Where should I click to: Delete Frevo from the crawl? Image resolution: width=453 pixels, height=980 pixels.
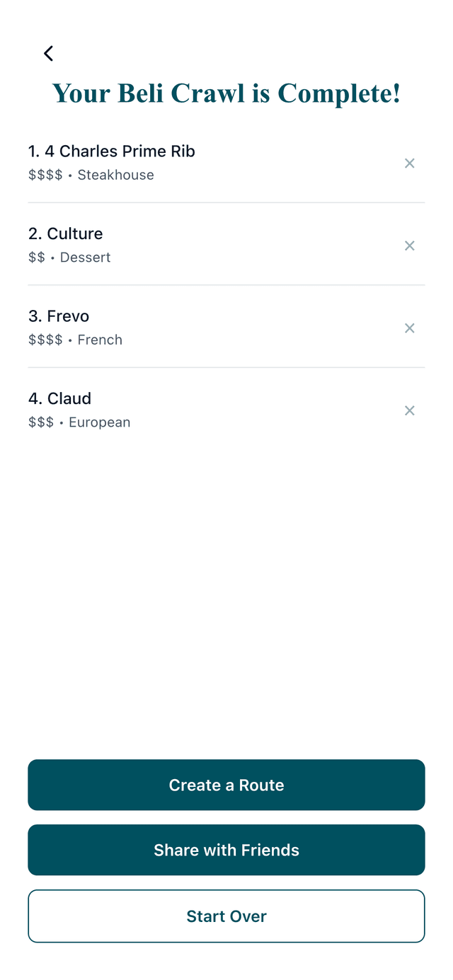[x=409, y=328]
